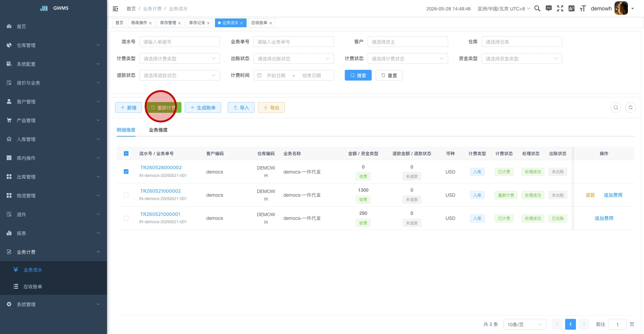Open the font size setting icon
This screenshot has width=644, height=334.
tap(583, 8)
